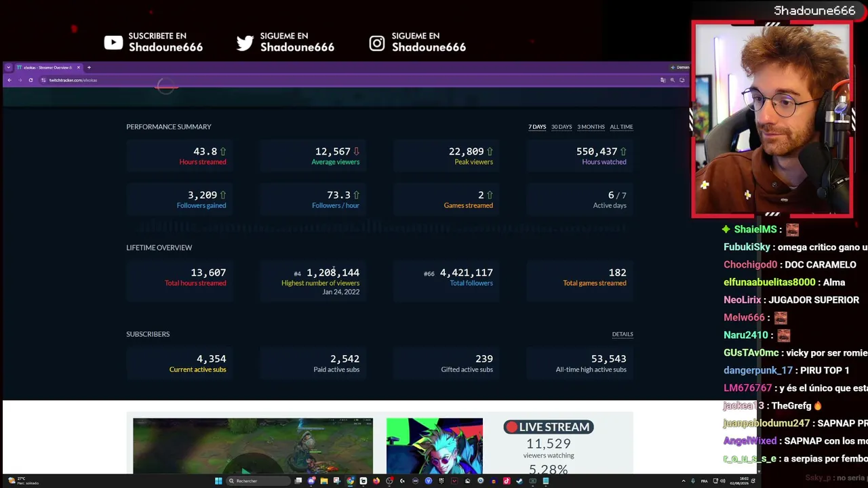The height and width of the screenshot is (488, 868).
Task: Open Google Chrome from the taskbar
Action: [350, 481]
